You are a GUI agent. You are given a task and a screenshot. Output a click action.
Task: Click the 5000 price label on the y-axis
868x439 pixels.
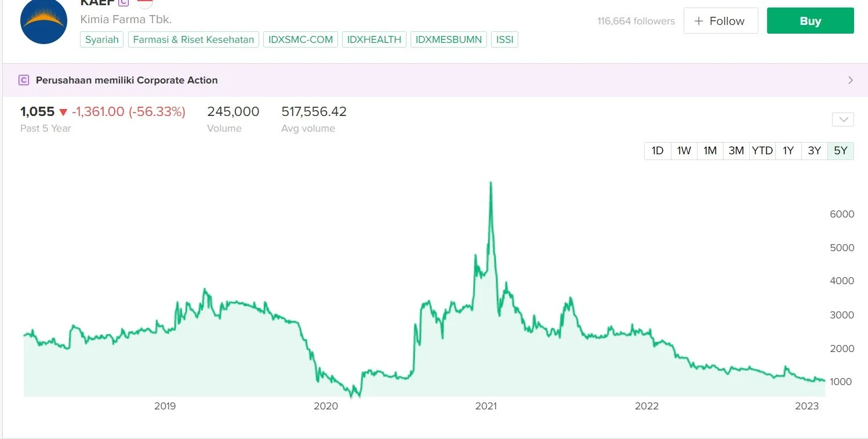(x=842, y=248)
